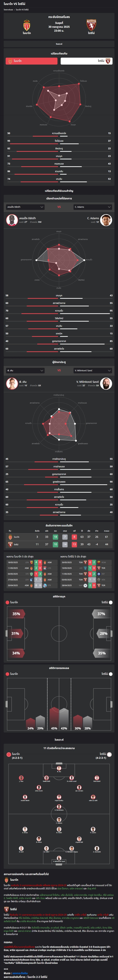Click the Roma crest in Torino results
The image size is (118, 980).
pos(99,562)
